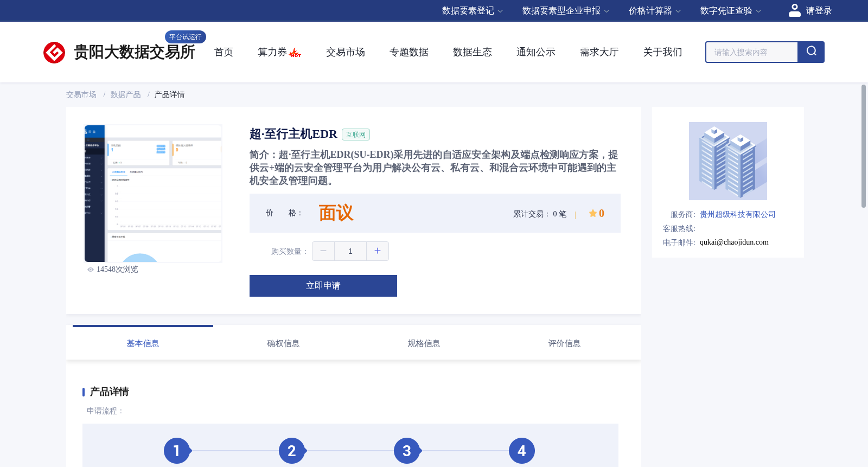Open 算力券 navigation item

(272, 52)
